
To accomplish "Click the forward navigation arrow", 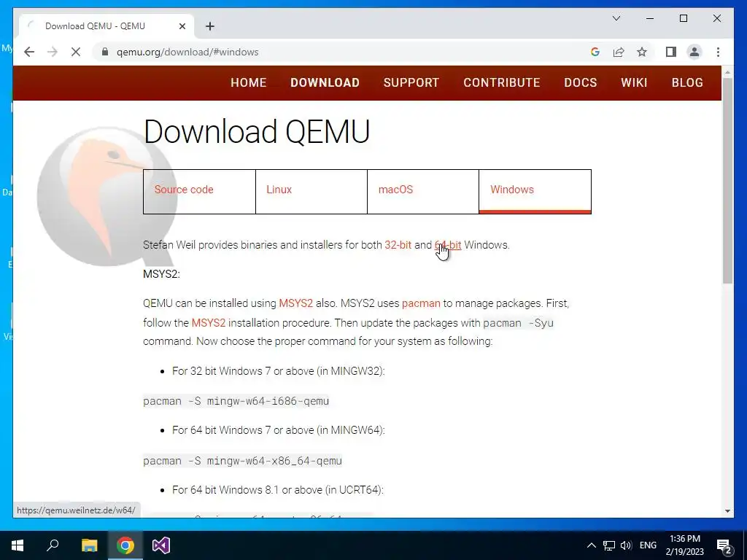I will (53, 52).
